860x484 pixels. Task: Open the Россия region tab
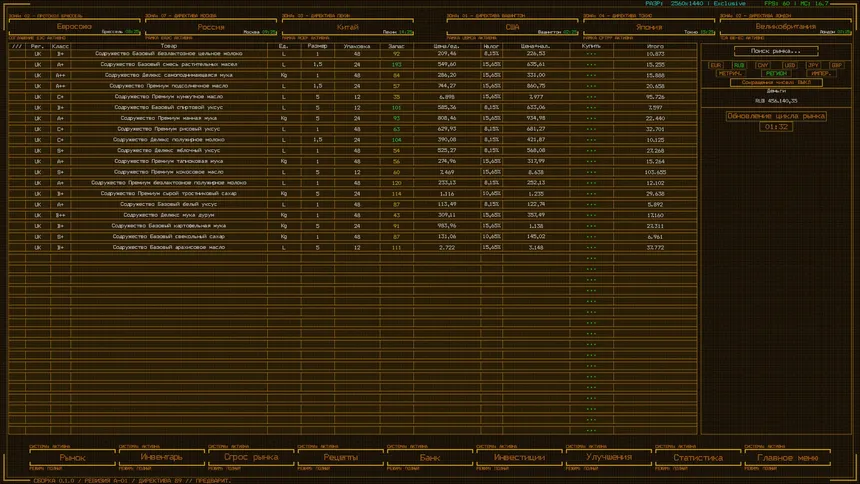tap(211, 27)
